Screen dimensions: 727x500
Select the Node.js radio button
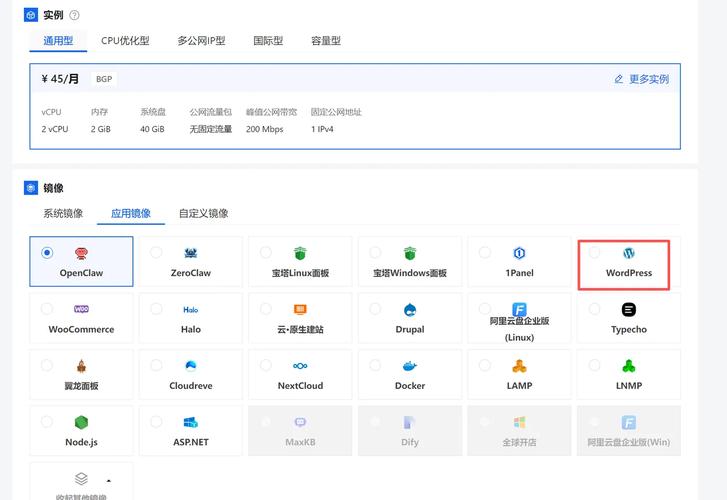pos(47,421)
